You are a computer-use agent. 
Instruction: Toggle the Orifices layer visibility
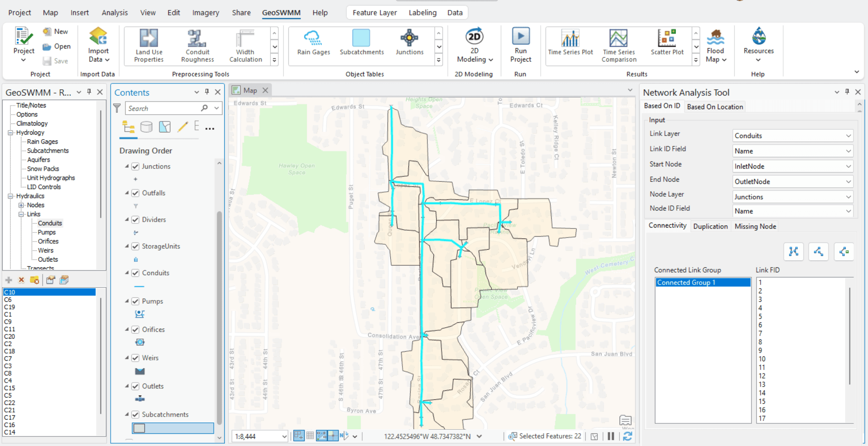coord(135,330)
